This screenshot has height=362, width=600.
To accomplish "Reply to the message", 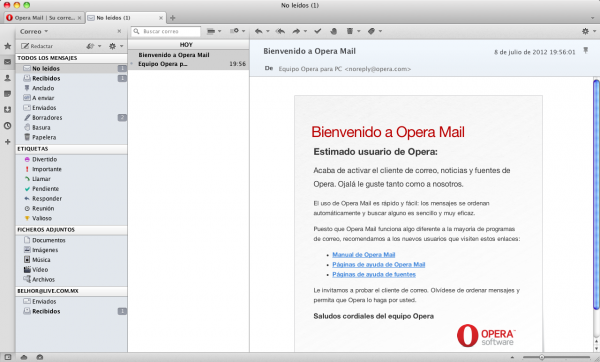I will [x=259, y=31].
